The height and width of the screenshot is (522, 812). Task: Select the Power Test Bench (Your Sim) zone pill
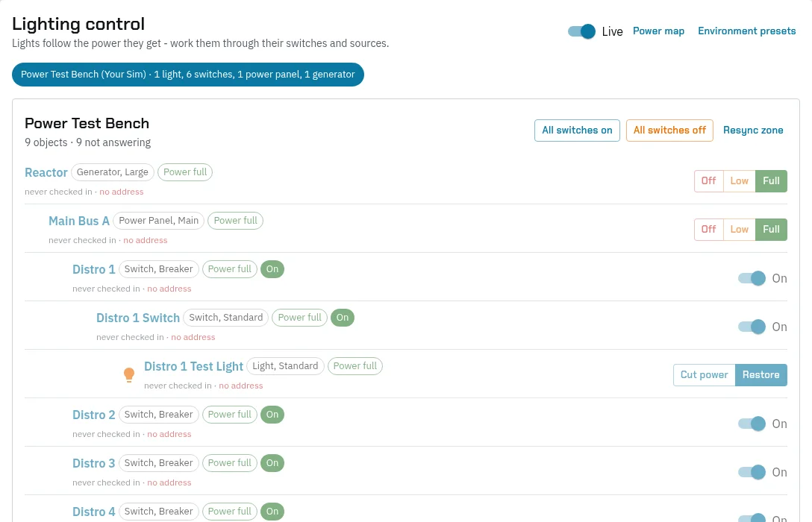click(x=188, y=75)
